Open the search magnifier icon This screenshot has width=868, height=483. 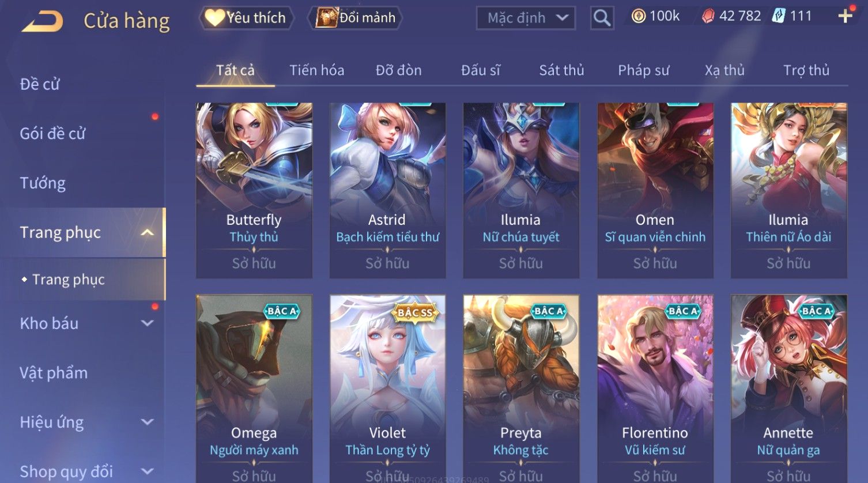tap(602, 18)
